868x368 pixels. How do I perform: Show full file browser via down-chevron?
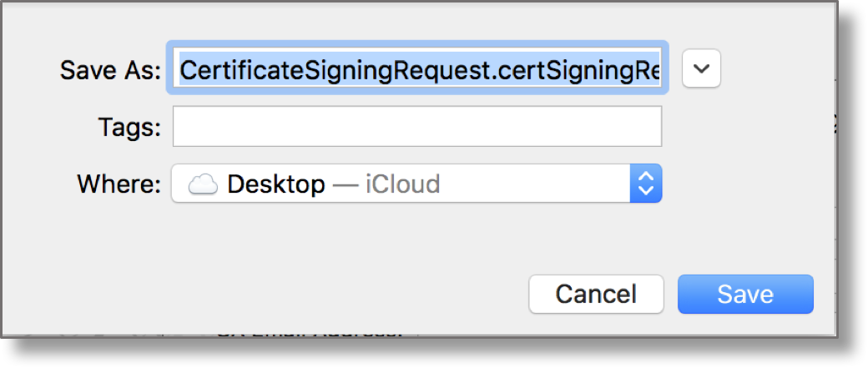coord(701,69)
